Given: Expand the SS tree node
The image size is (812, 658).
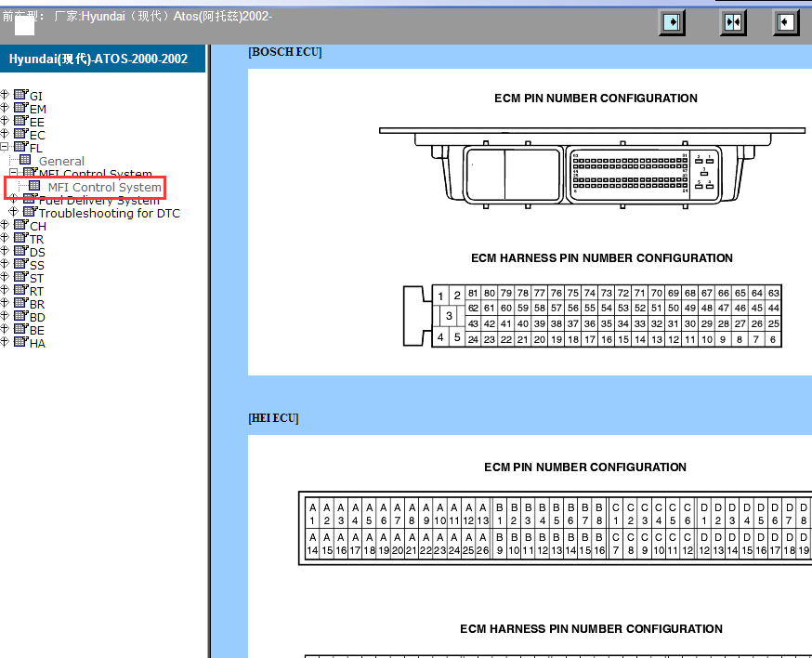Looking at the screenshot, I should [x=5, y=263].
